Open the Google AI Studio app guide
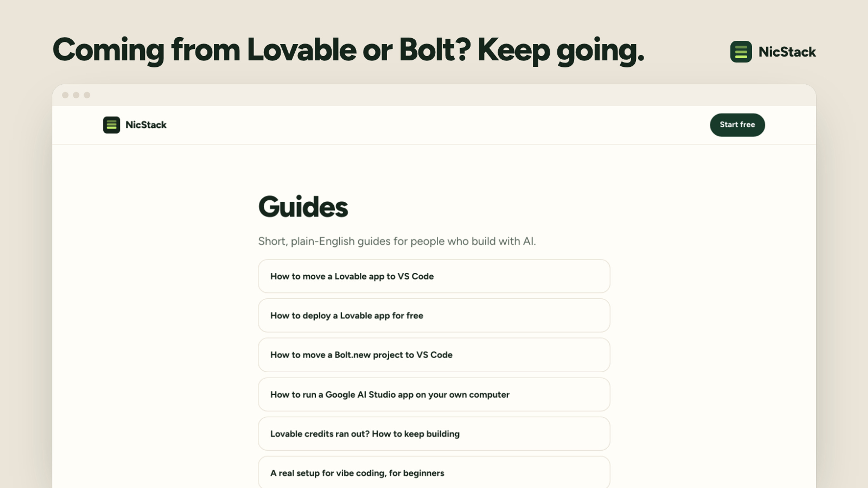The height and width of the screenshot is (488, 868). [x=434, y=394]
